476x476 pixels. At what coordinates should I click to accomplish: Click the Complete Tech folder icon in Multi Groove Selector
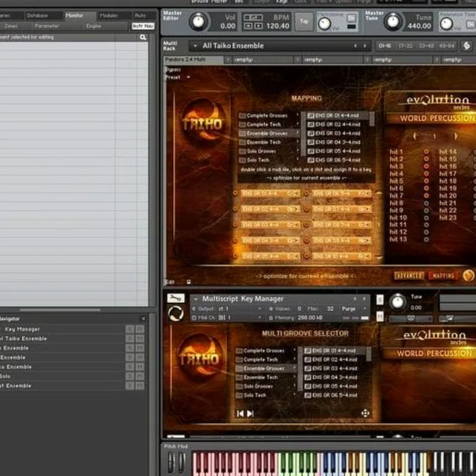239,360
